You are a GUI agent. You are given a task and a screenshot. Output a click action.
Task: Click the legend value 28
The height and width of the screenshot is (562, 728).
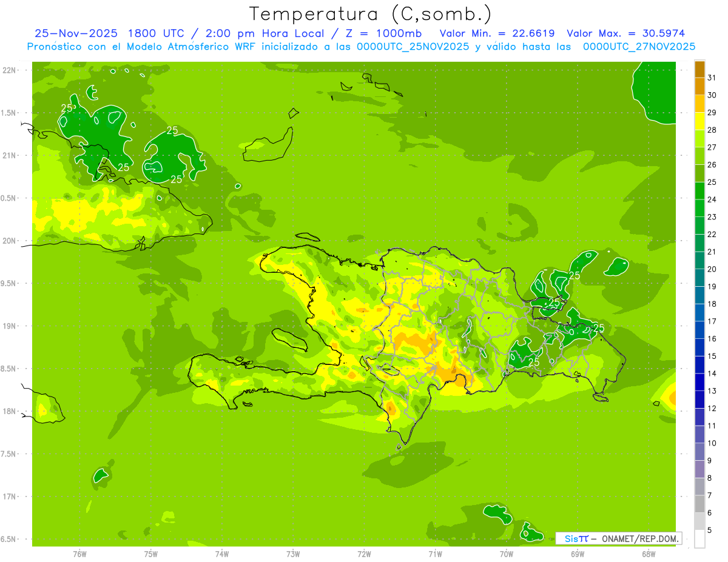tap(712, 130)
